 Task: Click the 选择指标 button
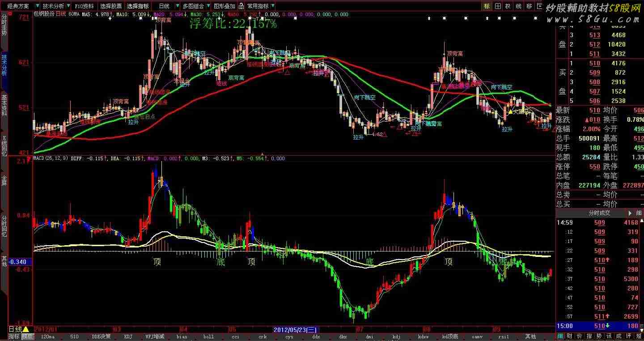(138, 6)
